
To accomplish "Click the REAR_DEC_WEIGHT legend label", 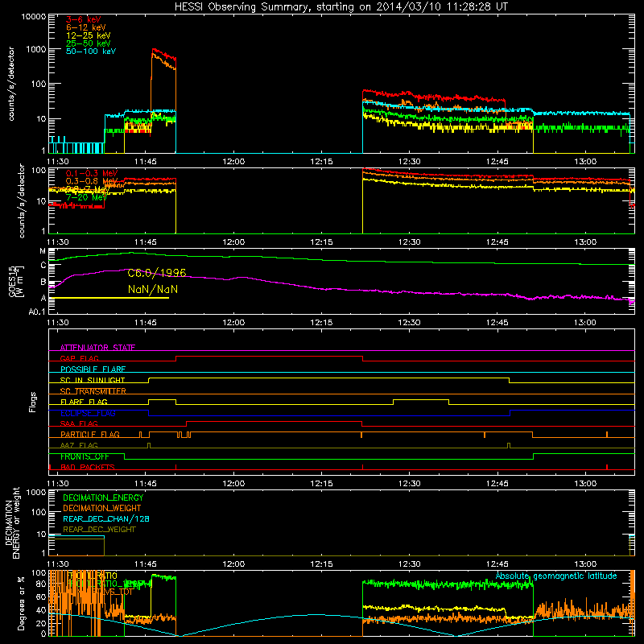I will [x=99, y=530].
